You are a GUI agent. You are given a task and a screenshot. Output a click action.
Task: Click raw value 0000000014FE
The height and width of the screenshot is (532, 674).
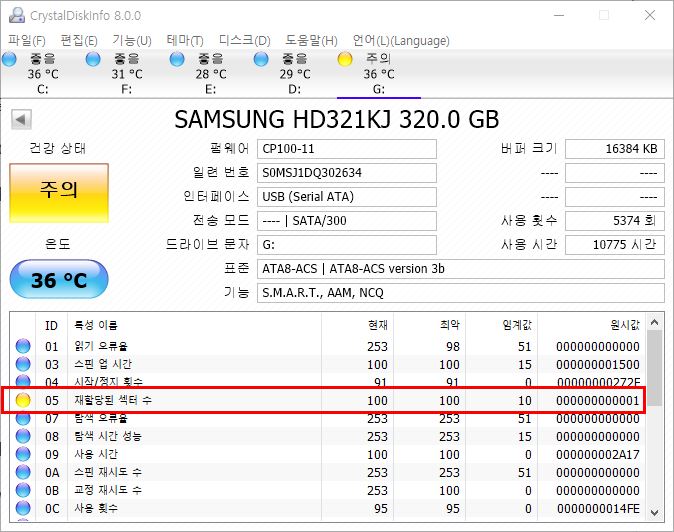point(598,509)
